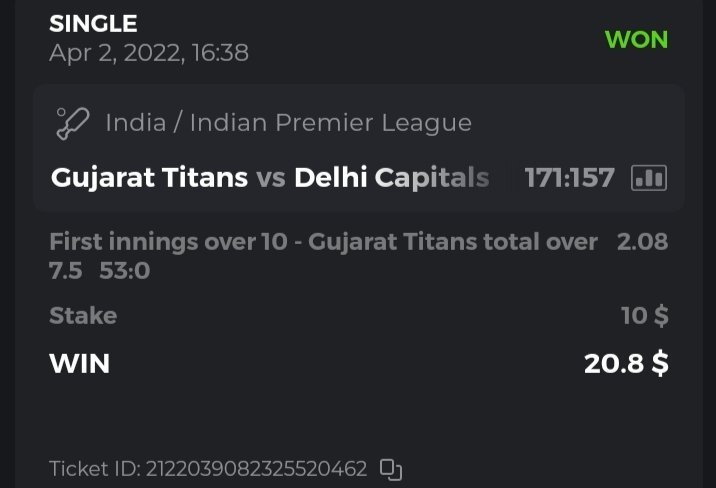Image resolution: width=716 pixels, height=488 pixels.
Task: Click the vs text between team names
Action: (x=270, y=178)
